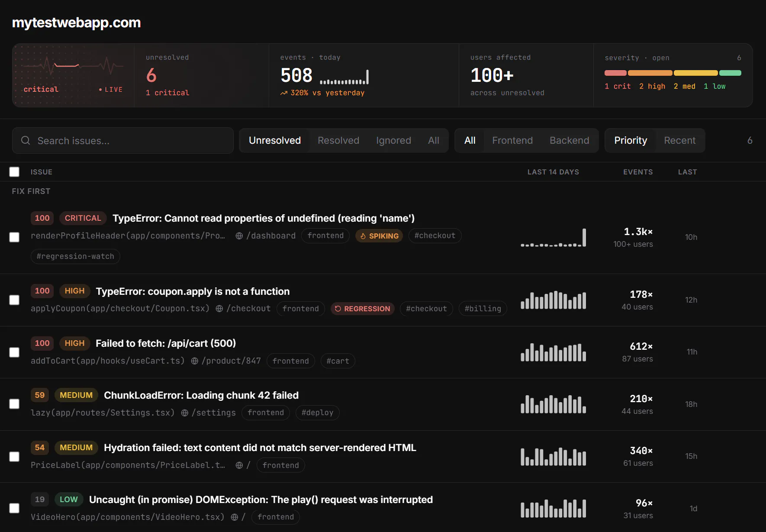Image resolution: width=766 pixels, height=532 pixels.
Task: Click the yellow medium severity bar segment
Action: click(696, 73)
